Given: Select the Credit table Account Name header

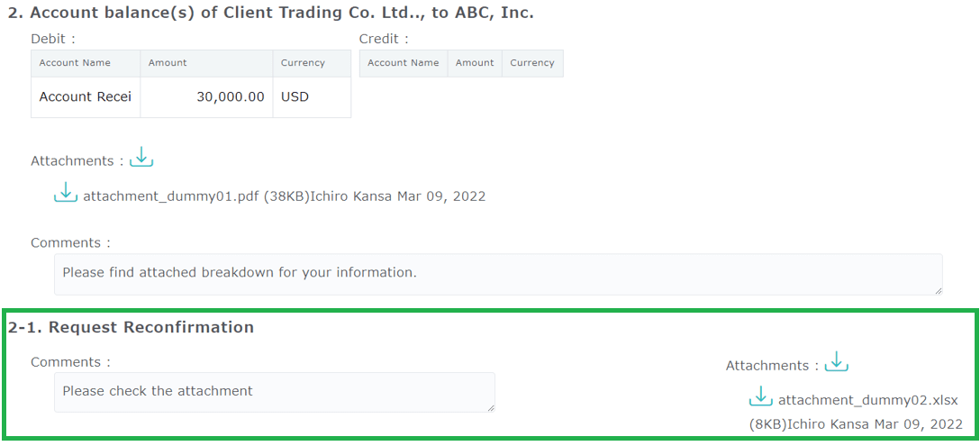Looking at the screenshot, I should coord(403,63).
